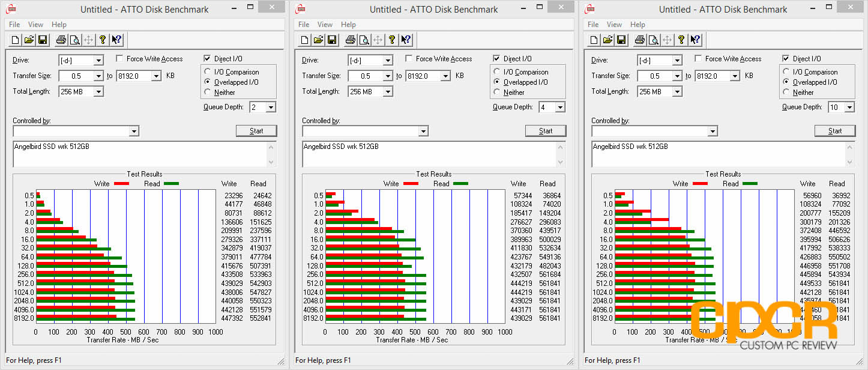Screen dimensions: 868x370
Task: Click Print Preview icon in Queue Depth 4 window
Action: pos(364,40)
